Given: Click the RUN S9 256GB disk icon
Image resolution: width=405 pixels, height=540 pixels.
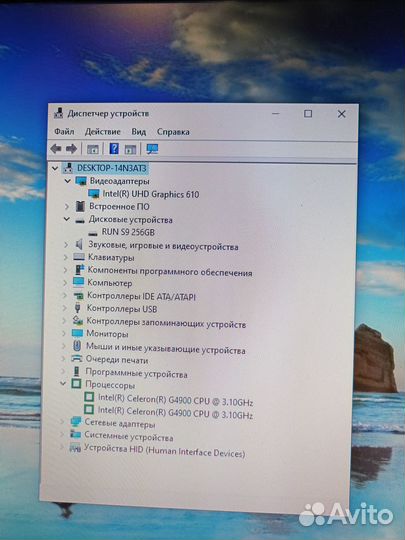Looking at the screenshot, I should tap(93, 233).
